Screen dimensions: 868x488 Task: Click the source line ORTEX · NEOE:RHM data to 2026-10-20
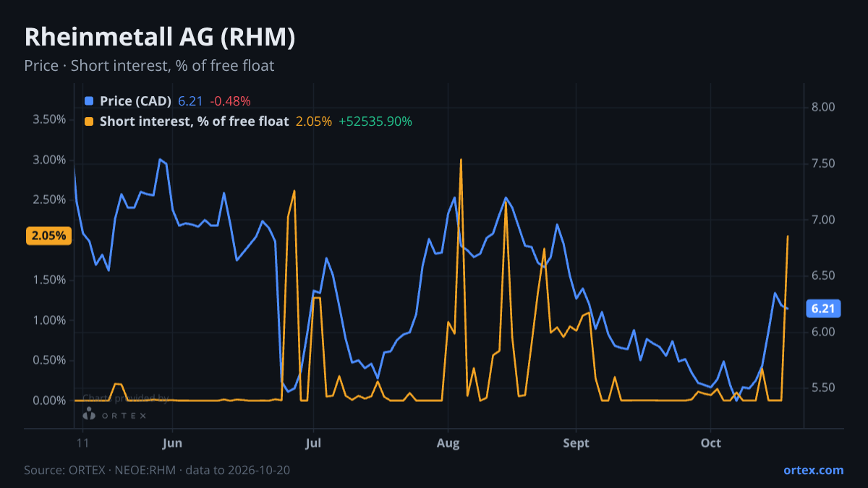click(157, 470)
